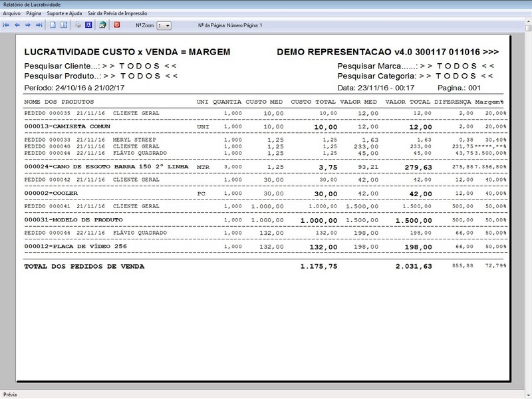Open the Página menu
532x399 pixels.
34,13
